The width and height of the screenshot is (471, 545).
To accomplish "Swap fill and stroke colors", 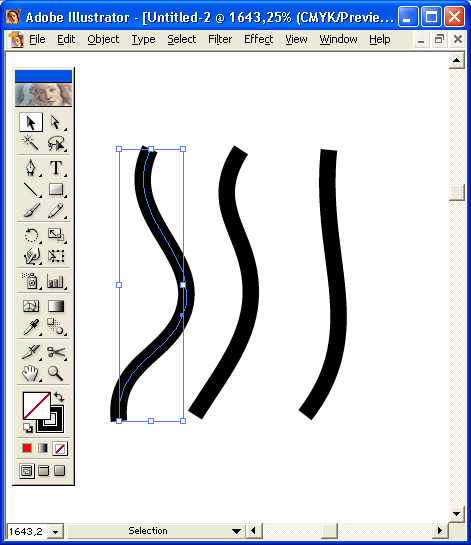I will click(x=59, y=397).
